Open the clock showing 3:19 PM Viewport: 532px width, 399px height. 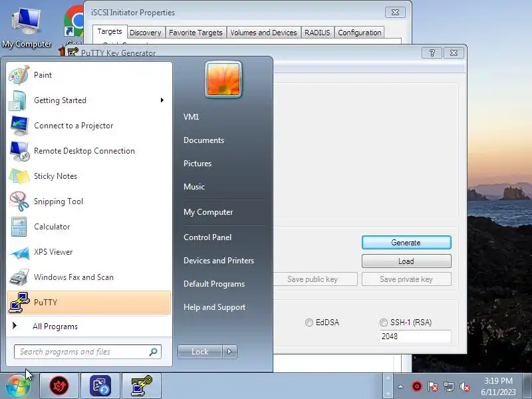[x=498, y=386]
